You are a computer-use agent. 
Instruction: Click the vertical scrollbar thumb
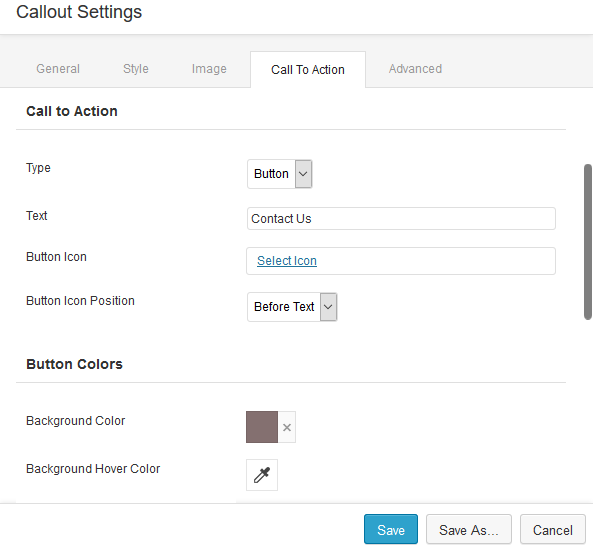(x=588, y=242)
